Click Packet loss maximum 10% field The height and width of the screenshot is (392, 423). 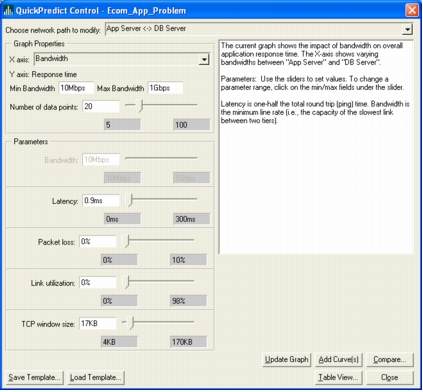(x=188, y=260)
